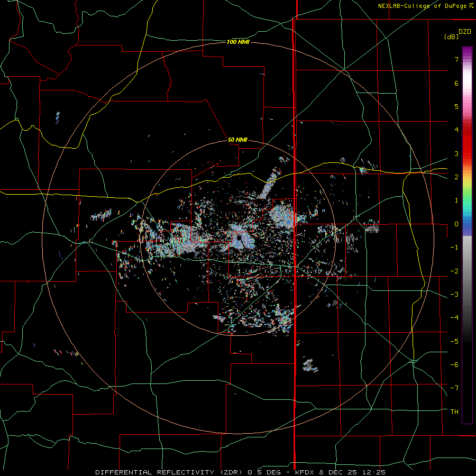Click the "KFDX" radar station identifier

coord(305,472)
